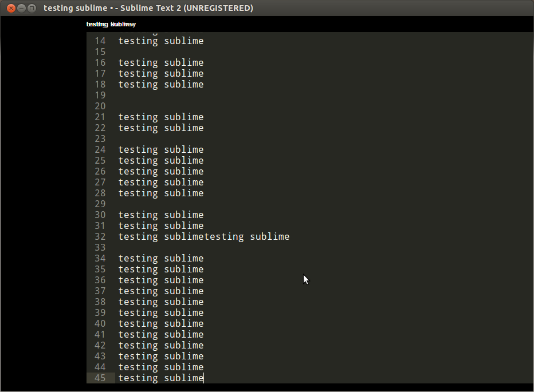
Task: Place cursor at end of line 32
Action: pos(290,237)
